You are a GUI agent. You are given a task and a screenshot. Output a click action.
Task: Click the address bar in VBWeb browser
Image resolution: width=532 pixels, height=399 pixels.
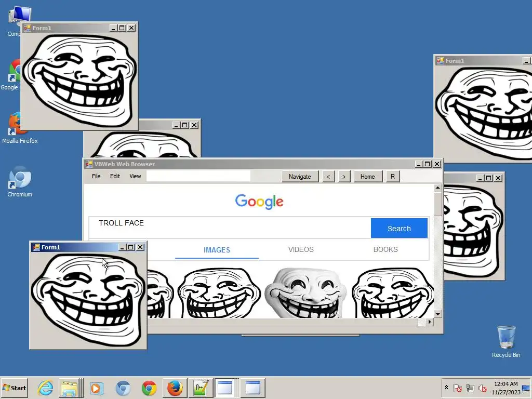click(x=198, y=176)
